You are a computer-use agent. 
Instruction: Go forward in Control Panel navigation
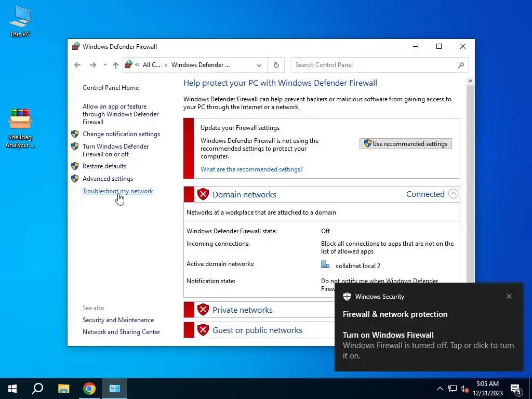point(92,65)
